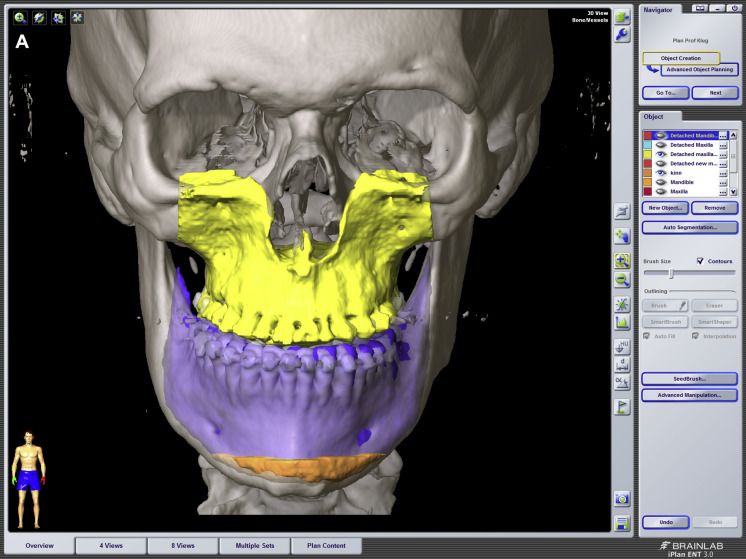This screenshot has width=746, height=559.
Task: Click the zoom in magnifier icon
Action: pos(622,260)
